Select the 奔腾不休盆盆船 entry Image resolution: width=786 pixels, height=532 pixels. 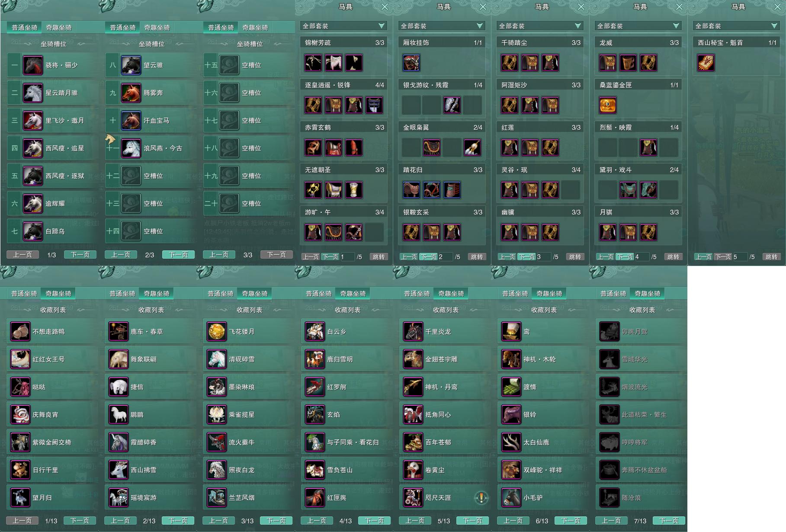[x=642, y=470]
